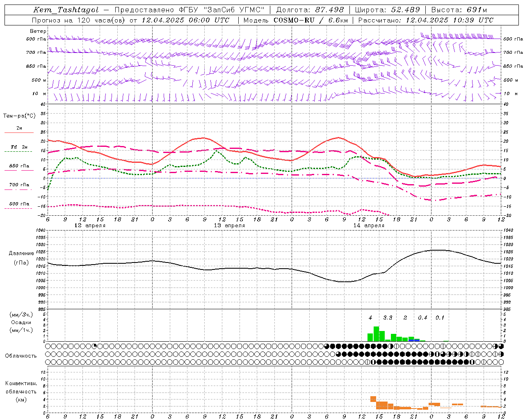
Task: Click the Рассчитано: 12.04.2025 10:39 UTC timestamp
Action: click(426, 20)
